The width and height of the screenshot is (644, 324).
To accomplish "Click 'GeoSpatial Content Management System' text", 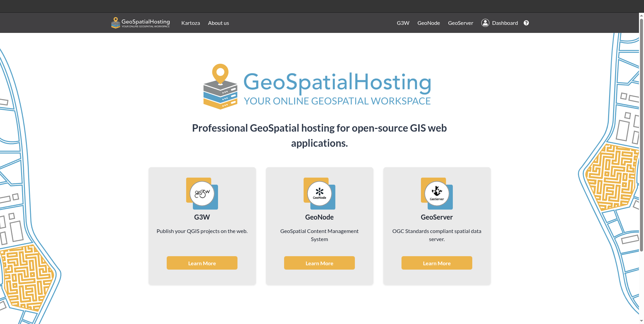I will pyautogui.click(x=319, y=235).
